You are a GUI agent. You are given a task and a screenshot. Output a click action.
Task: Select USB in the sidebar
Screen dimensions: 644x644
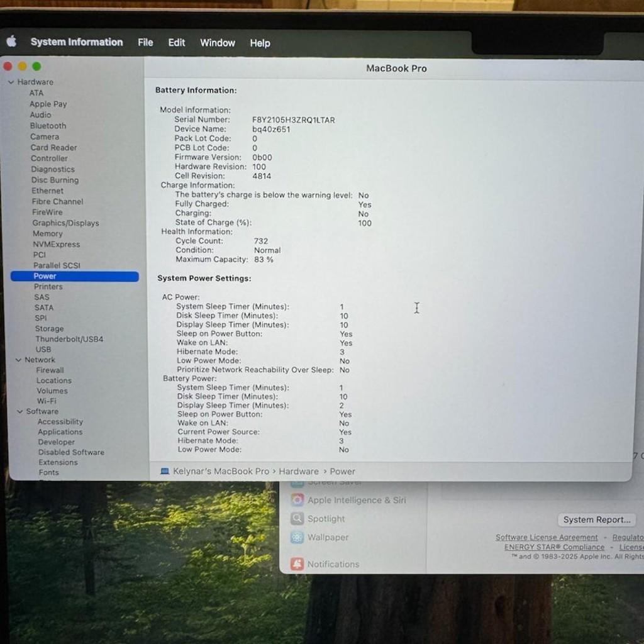43,349
